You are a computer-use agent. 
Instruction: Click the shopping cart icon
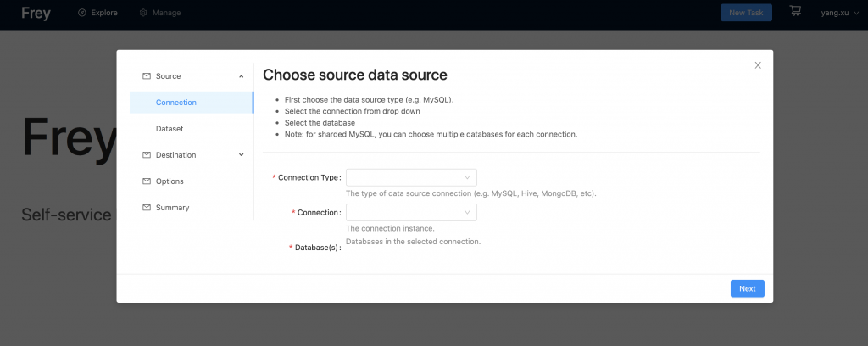point(795,11)
